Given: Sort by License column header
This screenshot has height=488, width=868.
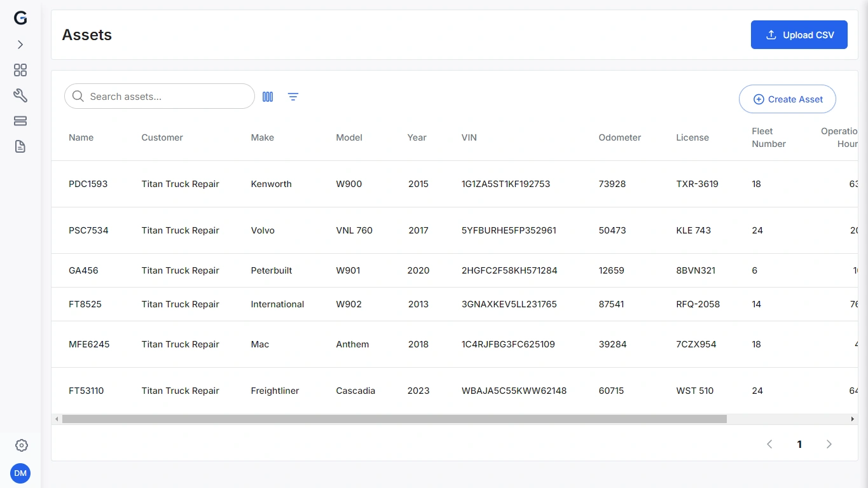Looking at the screenshot, I should pyautogui.click(x=692, y=137).
